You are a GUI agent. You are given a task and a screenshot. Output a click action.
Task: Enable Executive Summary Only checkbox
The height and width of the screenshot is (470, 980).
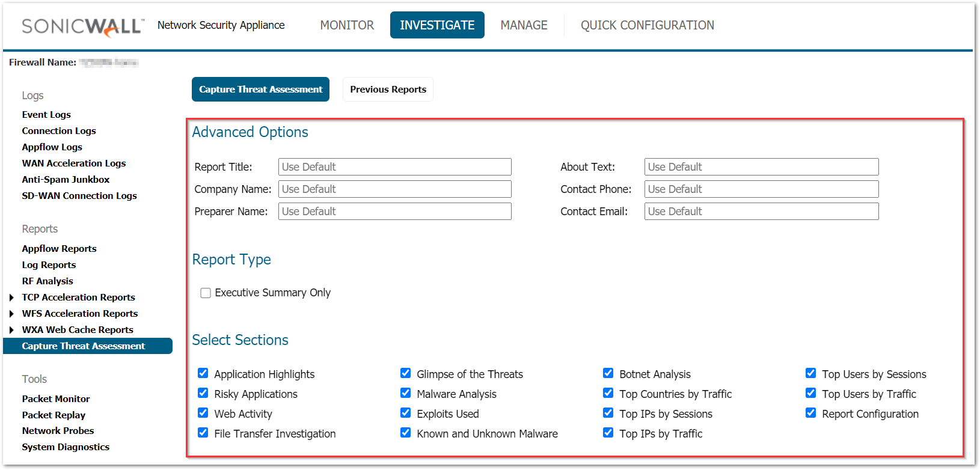point(206,293)
